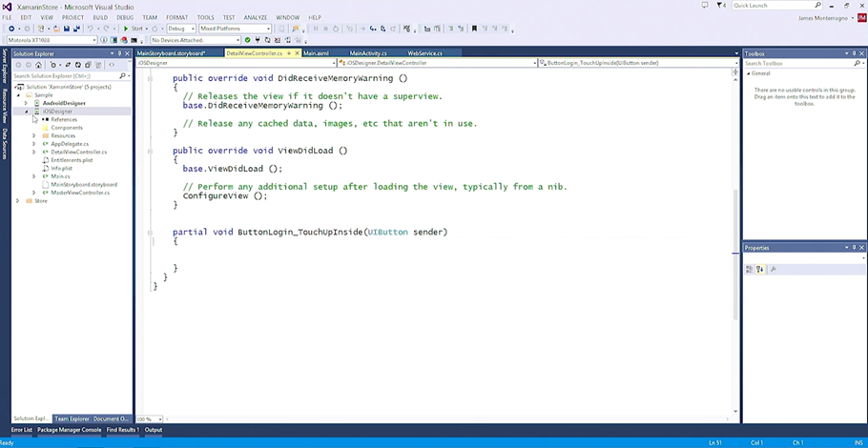Screen dimensions: 868x448
Task: Start debugging with the green Start button
Action: point(133,29)
